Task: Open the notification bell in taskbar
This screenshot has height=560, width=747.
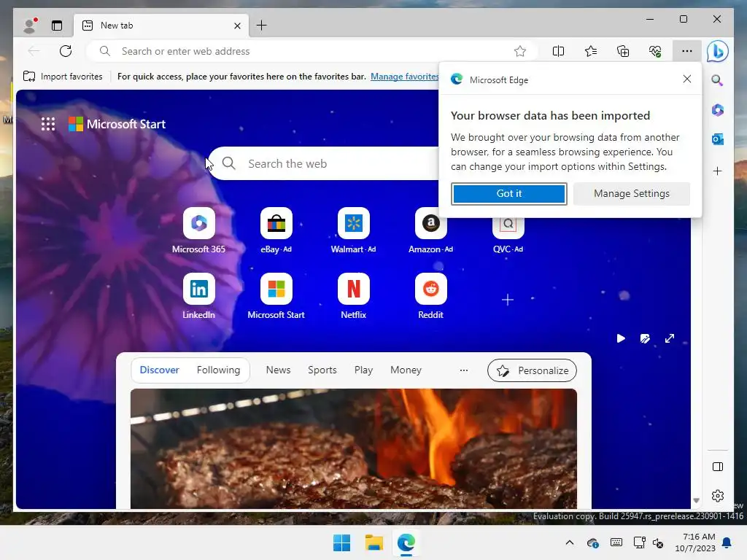Action: click(727, 542)
